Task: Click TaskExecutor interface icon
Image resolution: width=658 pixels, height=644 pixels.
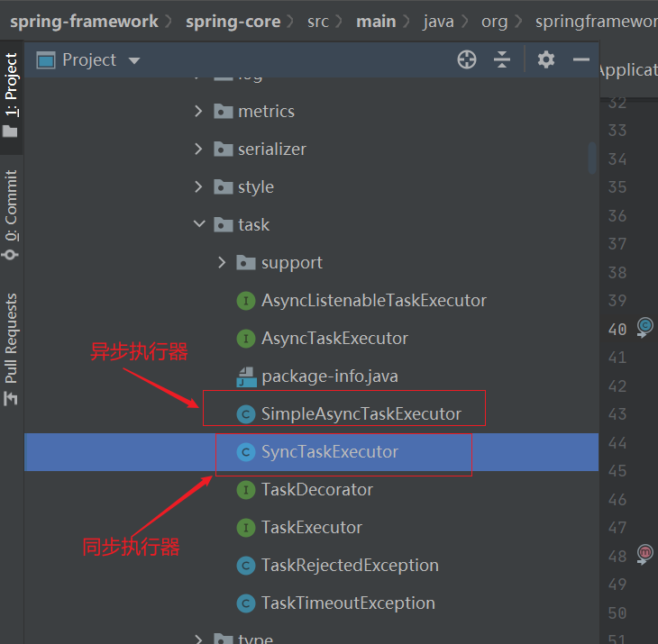Action: tap(246, 528)
